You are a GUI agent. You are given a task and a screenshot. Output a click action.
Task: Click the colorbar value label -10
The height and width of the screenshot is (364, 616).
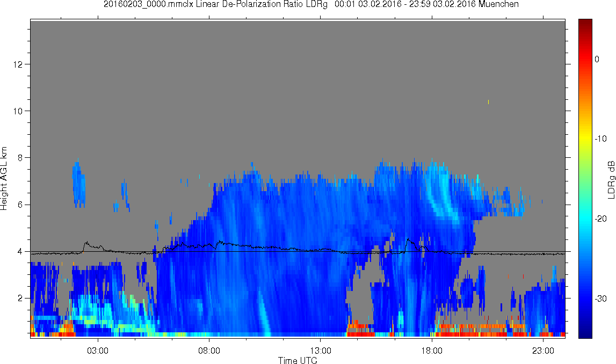coord(600,139)
